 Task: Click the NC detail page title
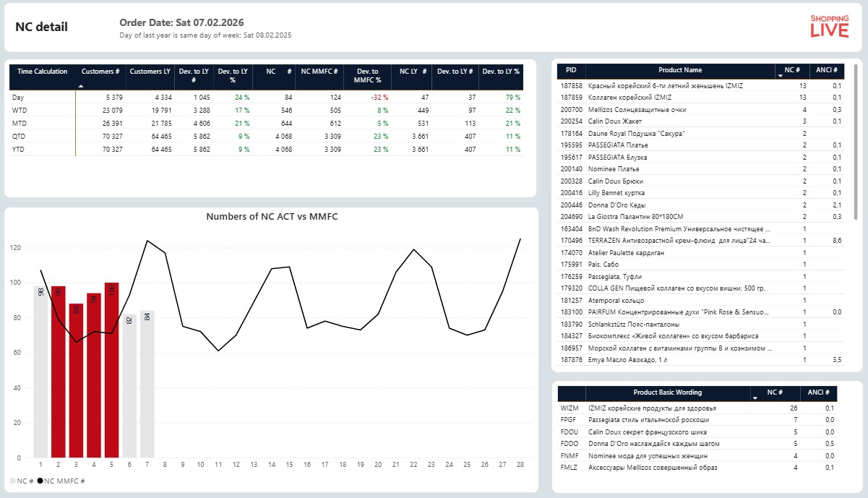point(42,27)
